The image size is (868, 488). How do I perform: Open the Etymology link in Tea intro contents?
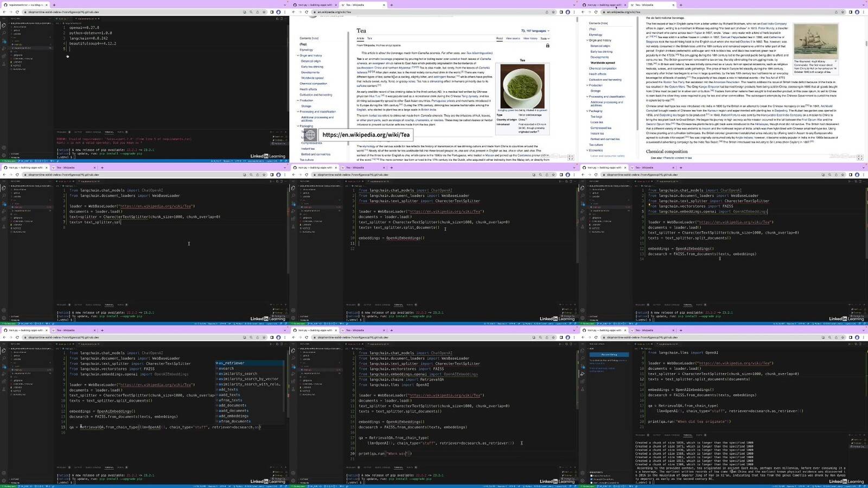coord(306,50)
